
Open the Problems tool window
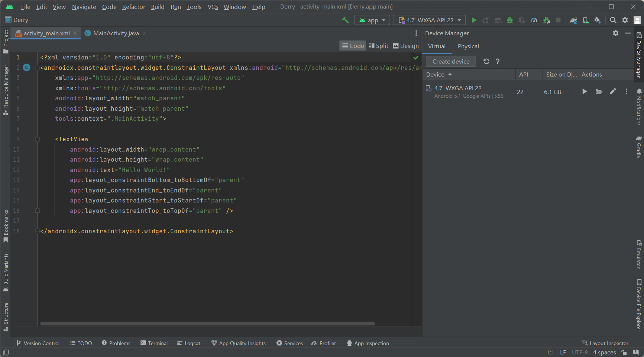tap(116, 343)
